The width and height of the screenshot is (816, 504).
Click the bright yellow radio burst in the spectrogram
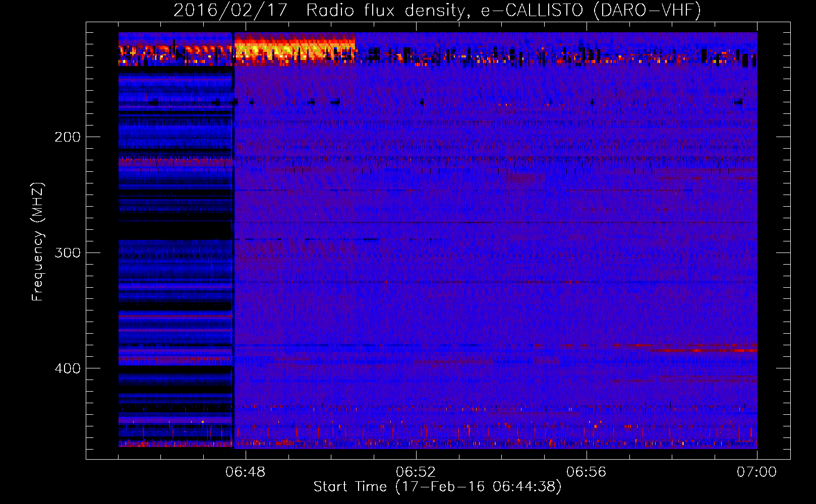coord(294,49)
